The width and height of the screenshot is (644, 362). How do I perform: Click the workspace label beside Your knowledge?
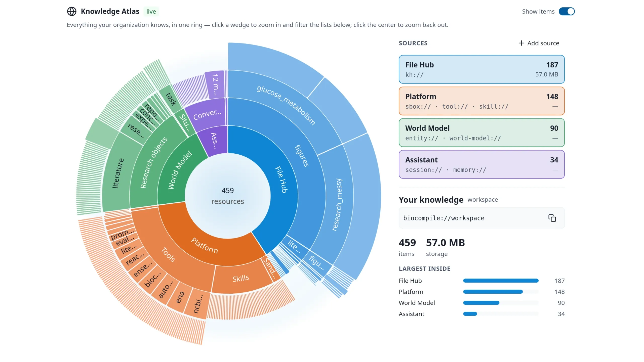point(482,200)
